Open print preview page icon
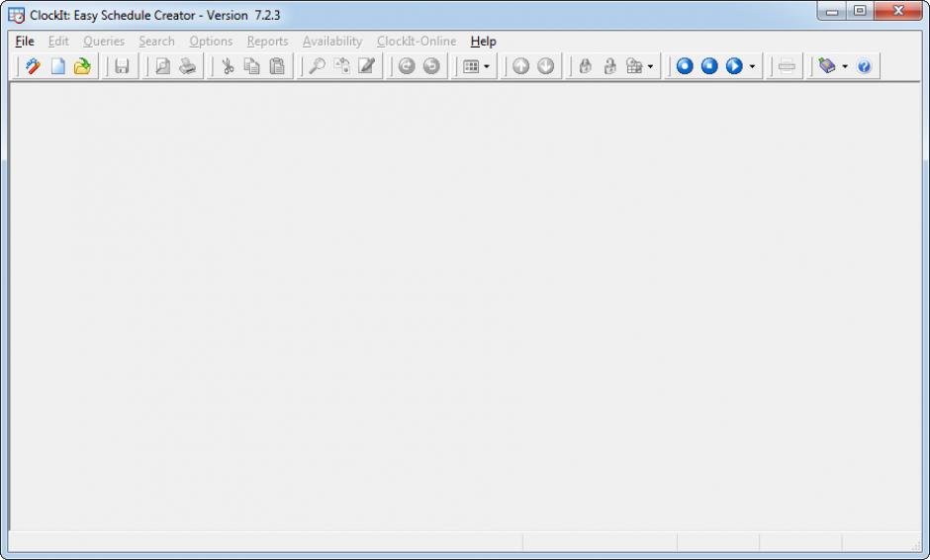This screenshot has width=930, height=560. (x=162, y=66)
